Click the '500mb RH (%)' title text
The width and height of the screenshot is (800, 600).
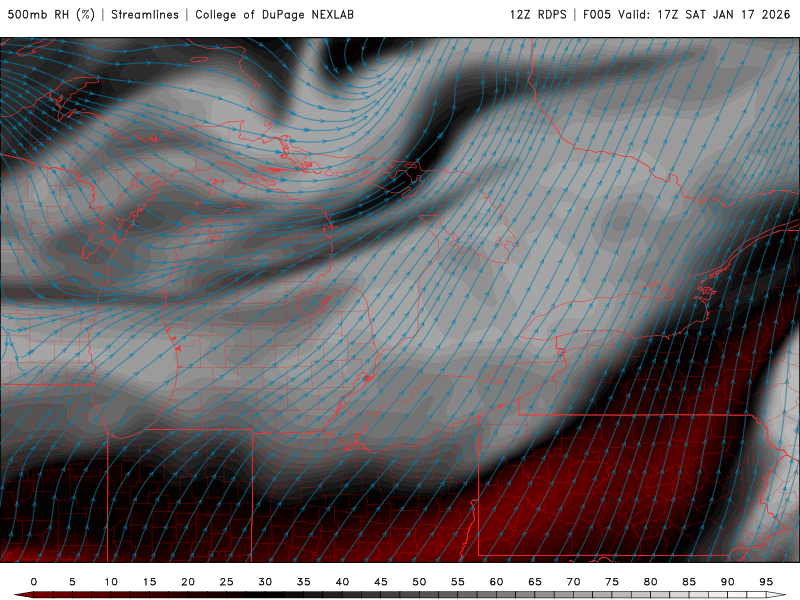[51, 14]
